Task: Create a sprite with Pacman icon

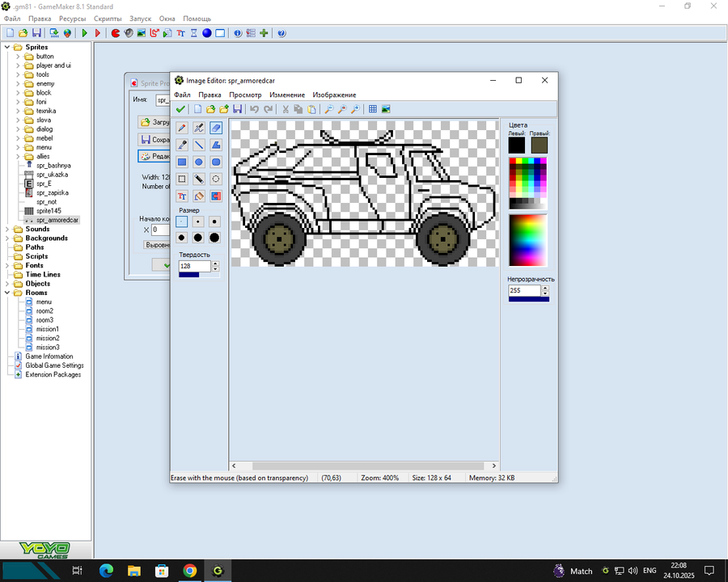Action: [x=116, y=33]
